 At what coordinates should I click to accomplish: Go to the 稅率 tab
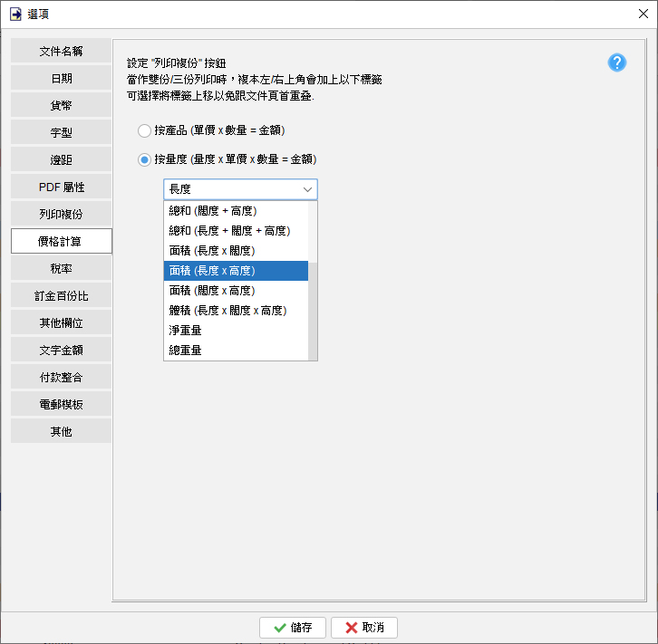[62, 268]
